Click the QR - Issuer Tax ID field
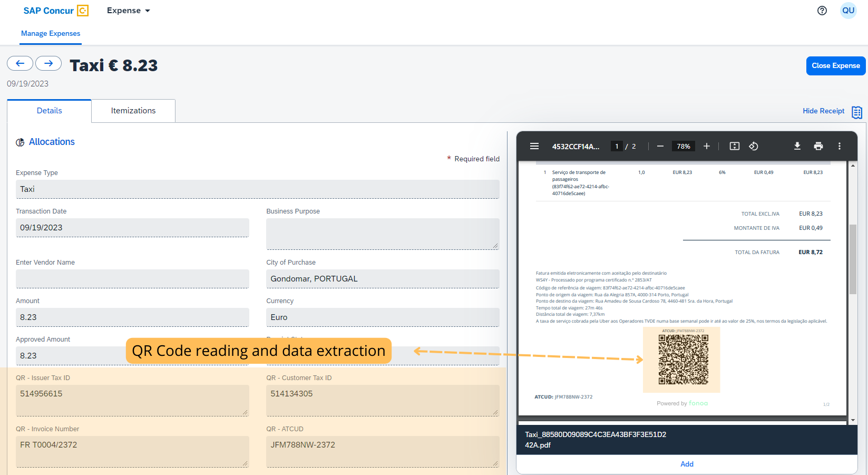Screen dimensions: 868x475 [132, 401]
